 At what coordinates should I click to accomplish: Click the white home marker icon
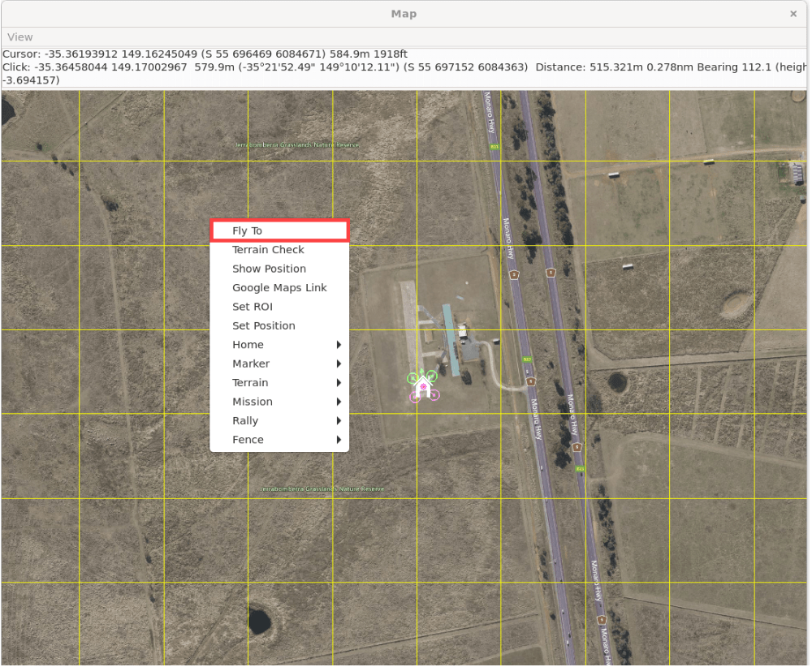pyautogui.click(x=422, y=389)
